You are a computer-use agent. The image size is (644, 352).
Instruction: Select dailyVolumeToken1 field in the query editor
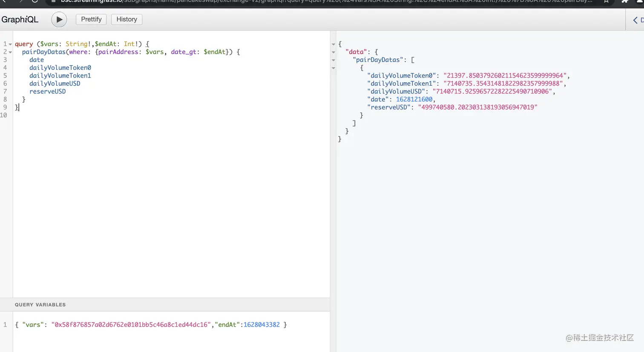60,76
